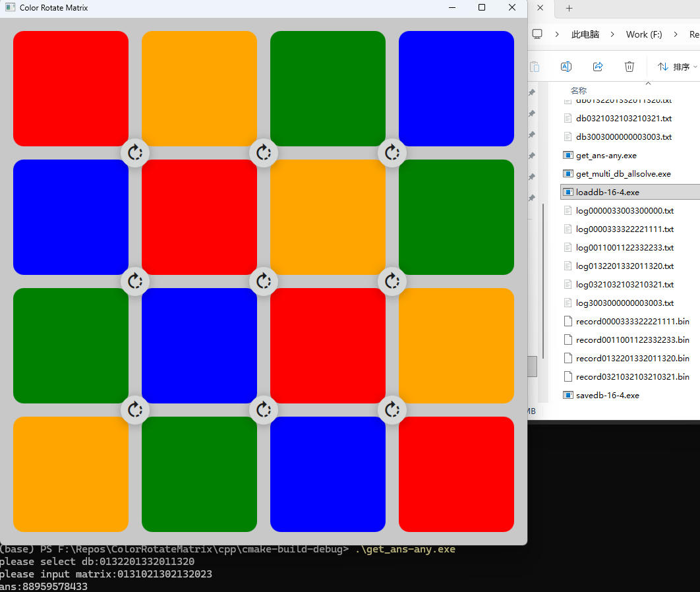Click the 名称 column header
Screen dimensions: 700x592
(x=579, y=90)
